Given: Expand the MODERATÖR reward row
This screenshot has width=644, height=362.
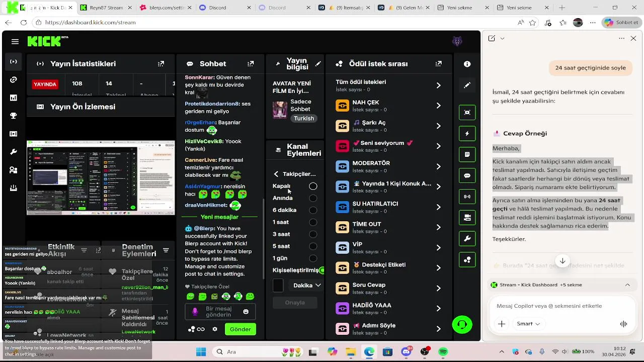Looking at the screenshot, I should [388, 166].
